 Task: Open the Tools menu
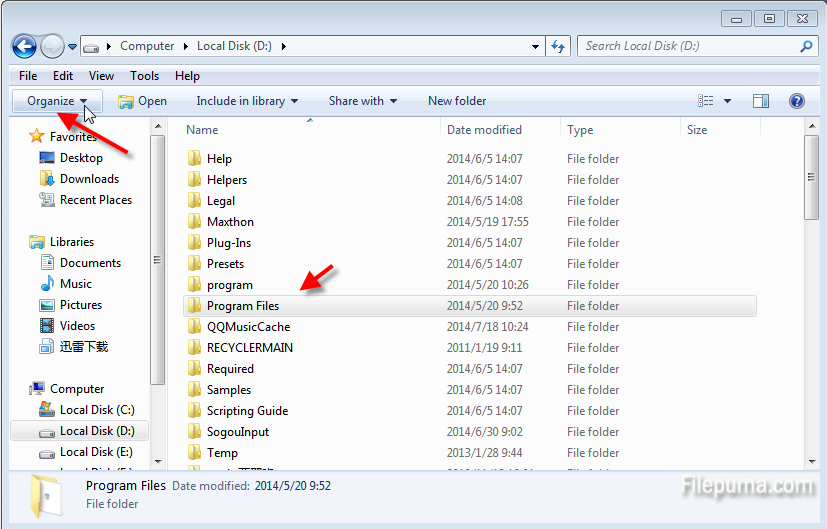point(145,76)
